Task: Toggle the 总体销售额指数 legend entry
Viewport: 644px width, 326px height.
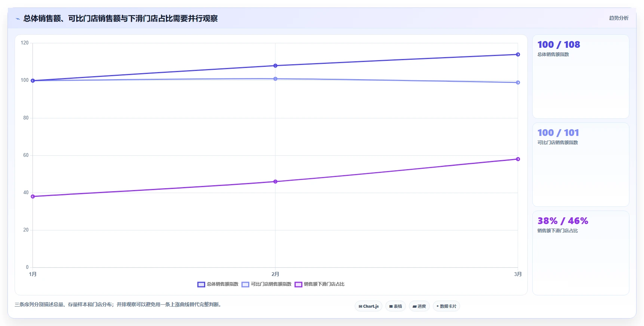Action: (x=218, y=284)
